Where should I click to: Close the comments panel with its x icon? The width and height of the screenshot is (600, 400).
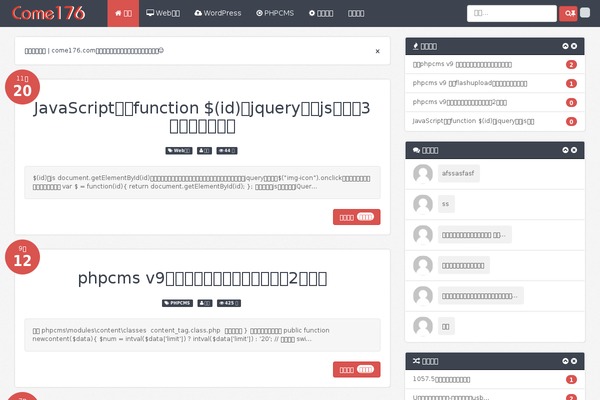(x=574, y=150)
